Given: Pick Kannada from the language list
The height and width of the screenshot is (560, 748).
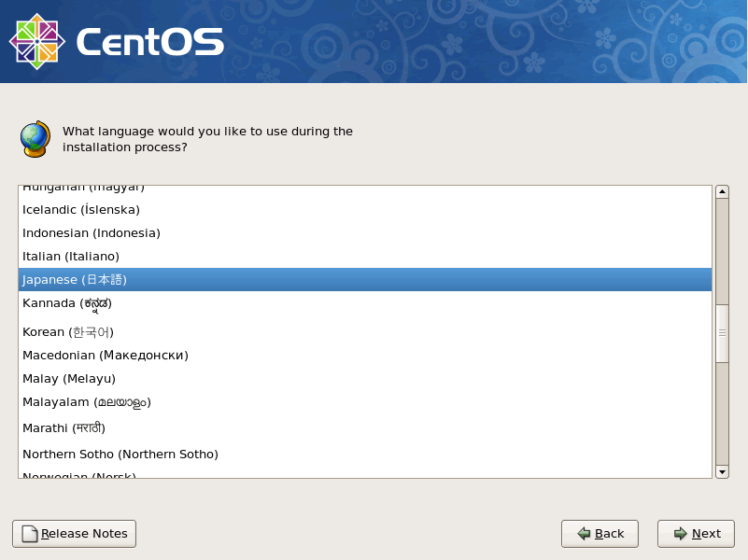Looking at the screenshot, I should (x=365, y=304).
